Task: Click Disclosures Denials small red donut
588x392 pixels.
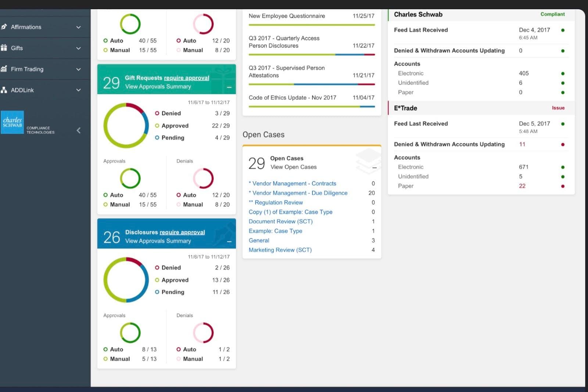Action: 203,333
